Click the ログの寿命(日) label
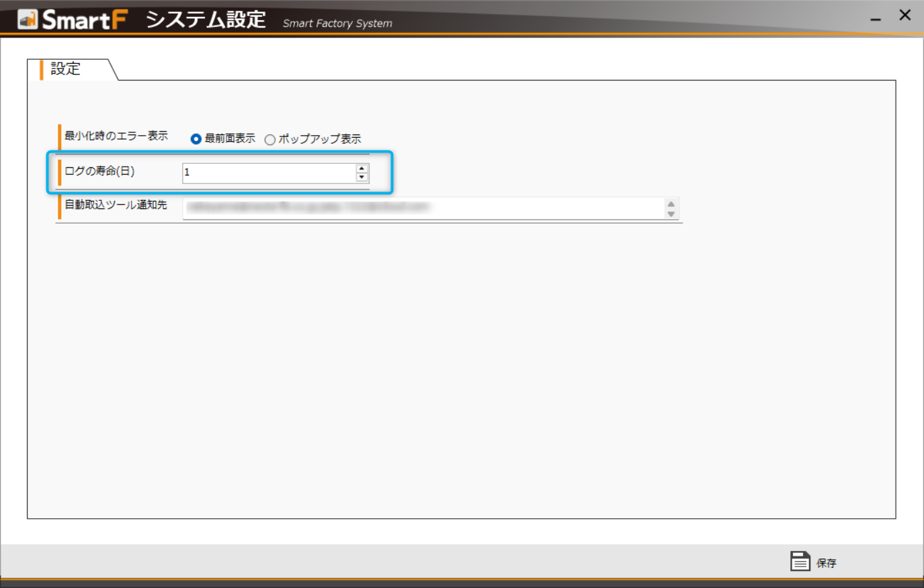Viewport: 924px width, 588px height. point(99,171)
